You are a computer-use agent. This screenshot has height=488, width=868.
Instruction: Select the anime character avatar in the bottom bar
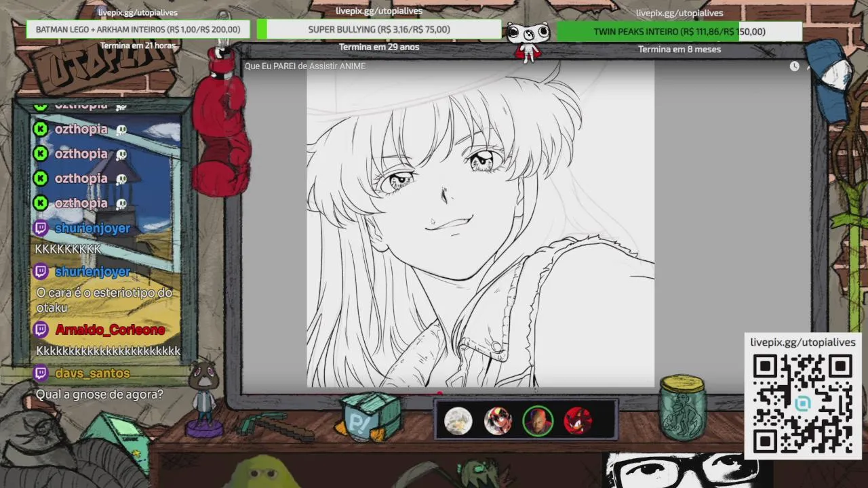coord(498,421)
